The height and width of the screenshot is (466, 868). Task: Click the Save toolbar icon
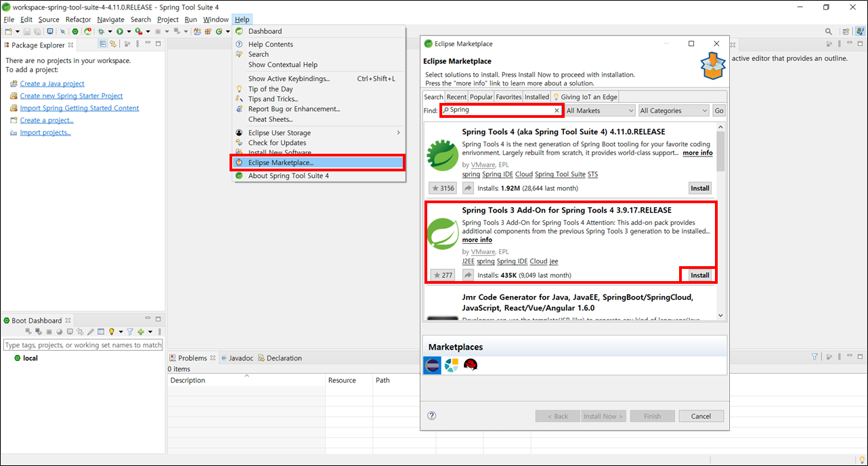tap(27, 31)
